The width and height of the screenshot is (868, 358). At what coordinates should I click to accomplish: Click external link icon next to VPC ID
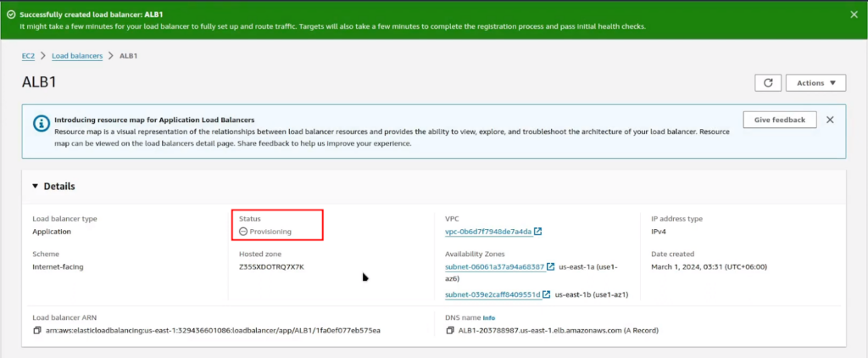[538, 231]
